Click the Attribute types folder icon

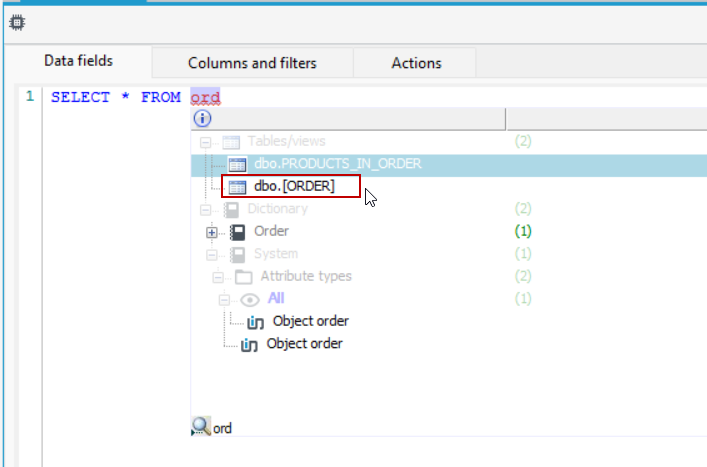(x=243, y=277)
